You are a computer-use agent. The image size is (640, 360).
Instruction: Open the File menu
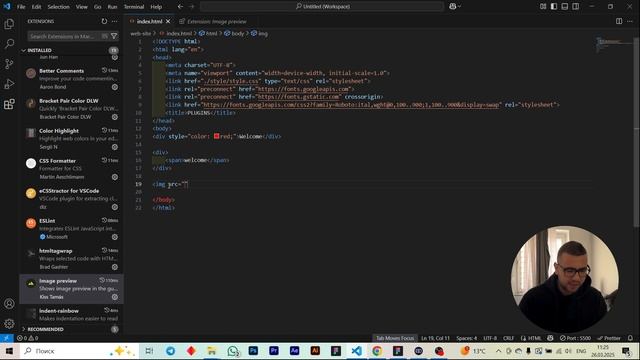click(21, 7)
